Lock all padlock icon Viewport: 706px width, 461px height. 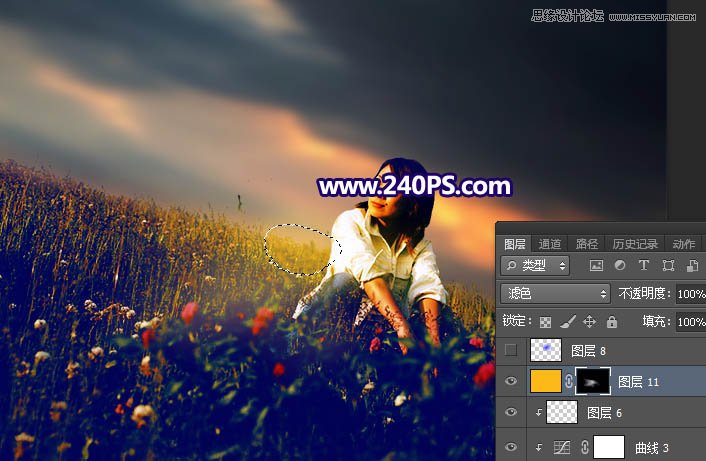[x=611, y=321]
